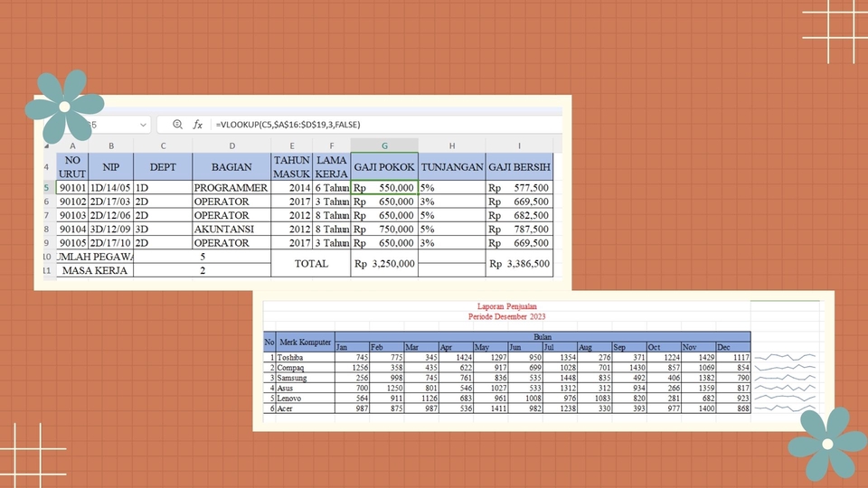Screen dimensions: 868x488
Task: Click GAJI BERSIH cell Rp 682,500
Action: coord(519,215)
